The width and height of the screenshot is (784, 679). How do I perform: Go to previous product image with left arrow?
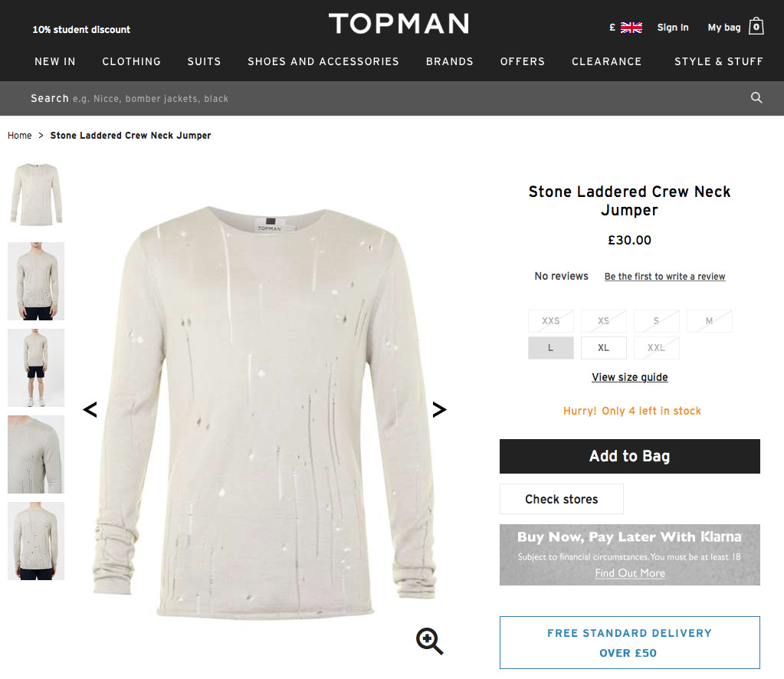90,409
